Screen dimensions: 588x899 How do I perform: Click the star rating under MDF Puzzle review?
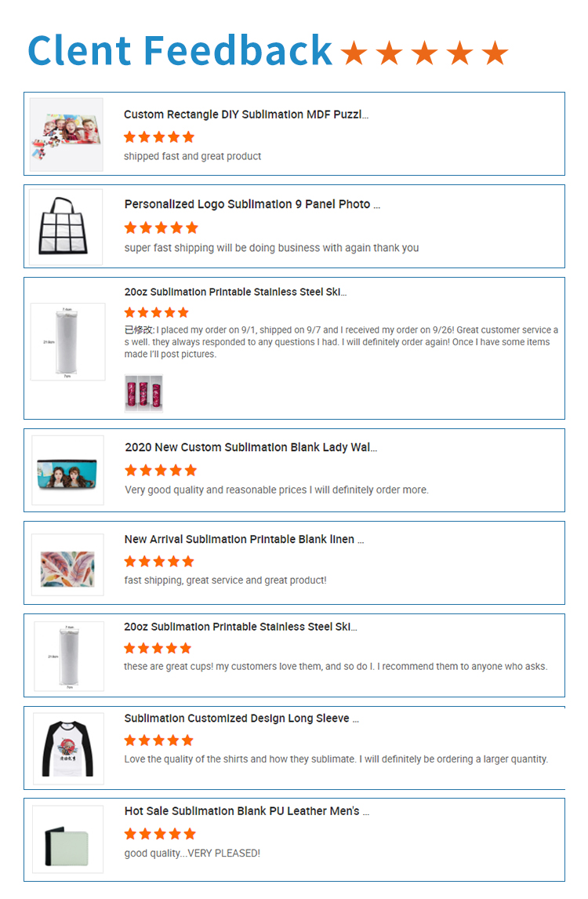[159, 137]
